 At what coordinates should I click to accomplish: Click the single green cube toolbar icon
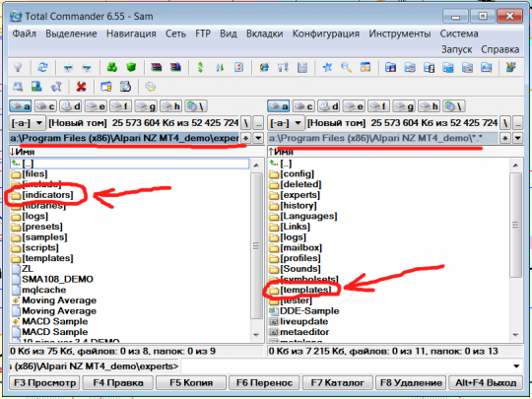point(131,67)
